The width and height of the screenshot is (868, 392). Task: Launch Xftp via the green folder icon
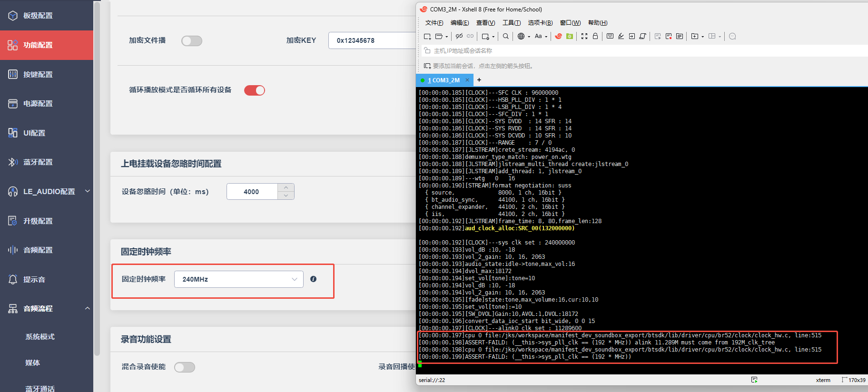coord(570,36)
